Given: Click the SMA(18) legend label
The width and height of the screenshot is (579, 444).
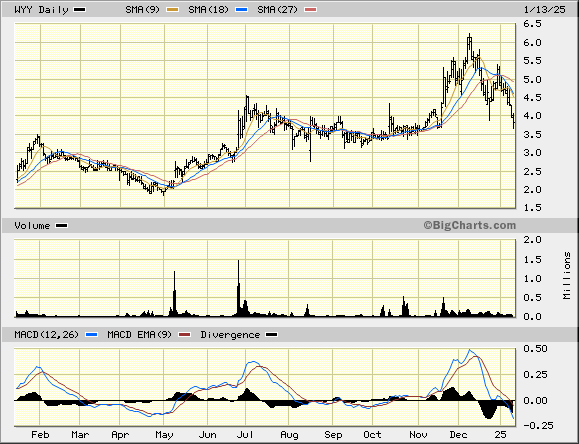Looking at the screenshot, I should (x=208, y=10).
